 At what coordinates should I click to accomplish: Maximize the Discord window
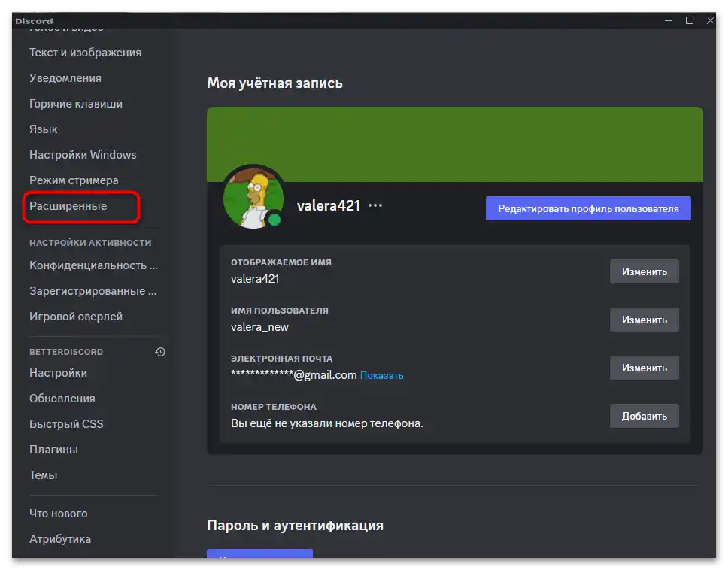click(690, 20)
